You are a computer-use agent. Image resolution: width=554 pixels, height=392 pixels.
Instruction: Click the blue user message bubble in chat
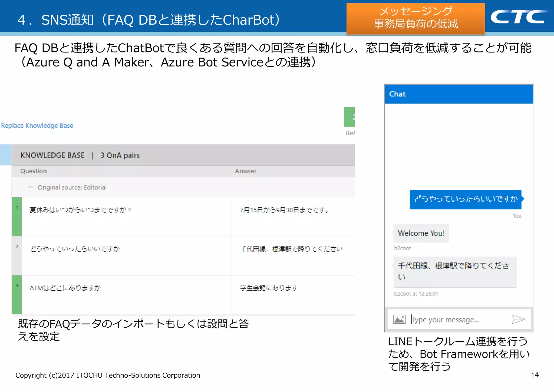pos(466,199)
